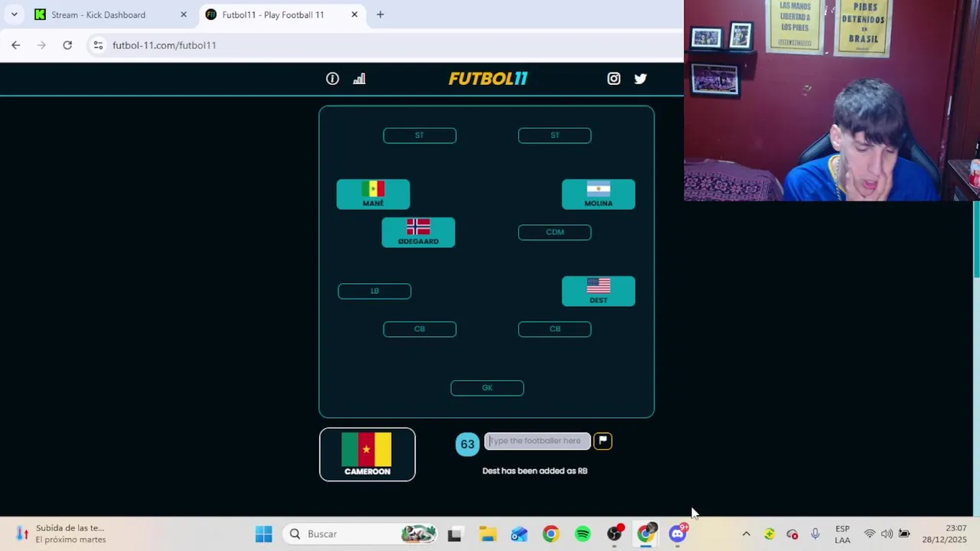Click 'Dest has been added as RB' message

(x=534, y=471)
